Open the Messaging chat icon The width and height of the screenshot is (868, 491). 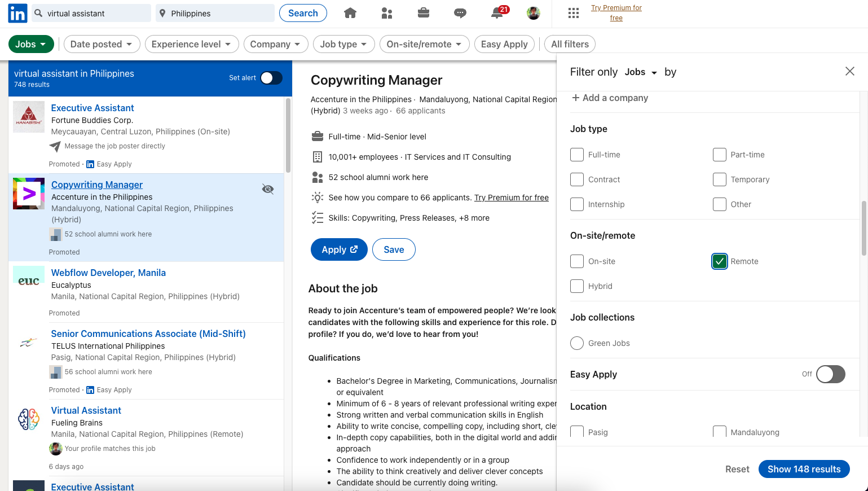point(460,13)
